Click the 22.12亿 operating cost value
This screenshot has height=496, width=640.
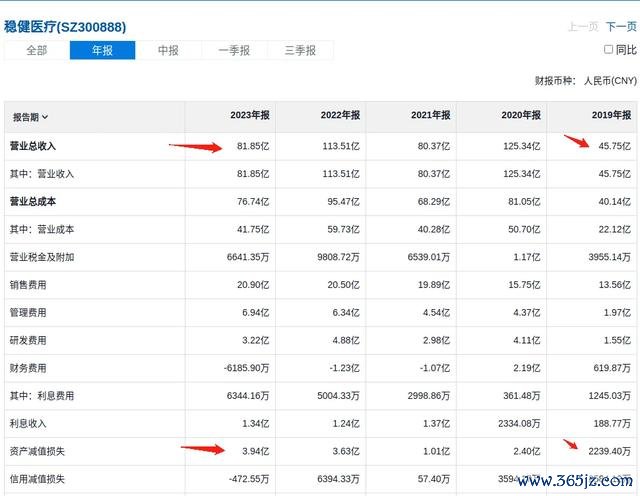(615, 229)
